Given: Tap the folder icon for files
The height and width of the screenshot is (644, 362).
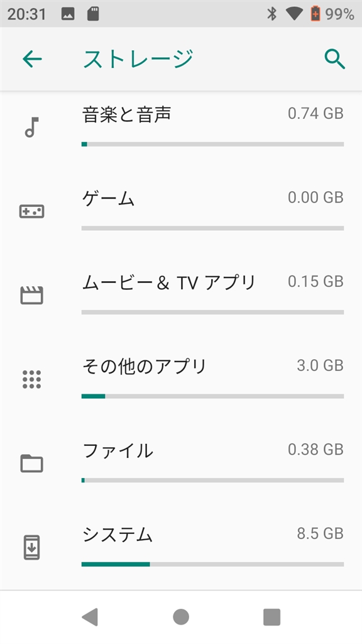Looking at the screenshot, I should (31, 464).
